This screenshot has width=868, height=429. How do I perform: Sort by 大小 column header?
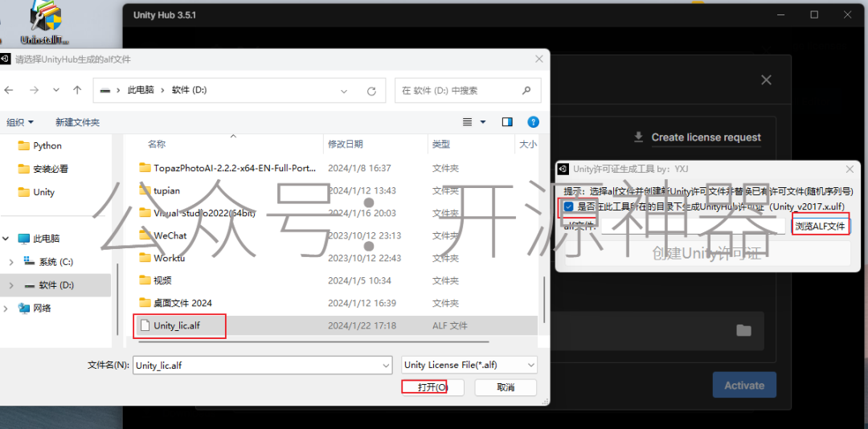(x=527, y=144)
